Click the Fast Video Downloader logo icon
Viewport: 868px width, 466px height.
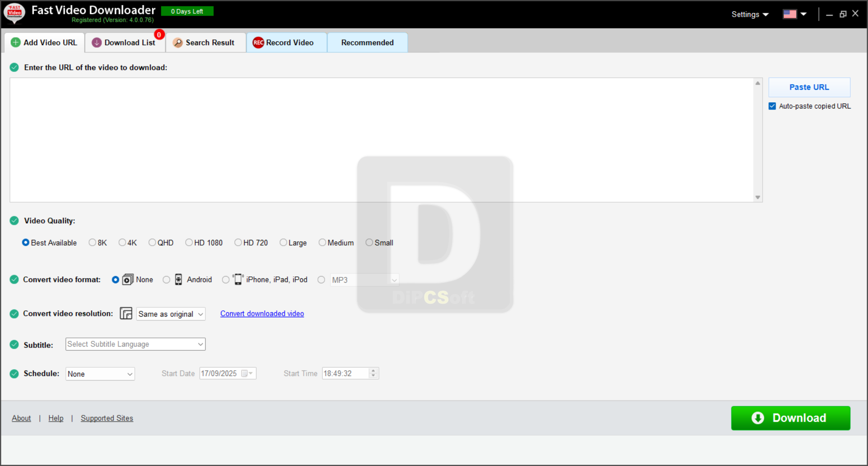click(x=14, y=13)
